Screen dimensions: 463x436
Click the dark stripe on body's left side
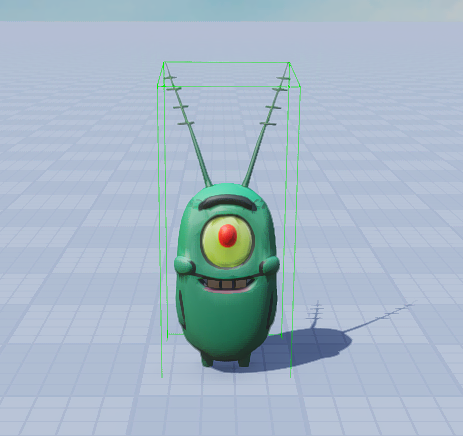[181, 308]
